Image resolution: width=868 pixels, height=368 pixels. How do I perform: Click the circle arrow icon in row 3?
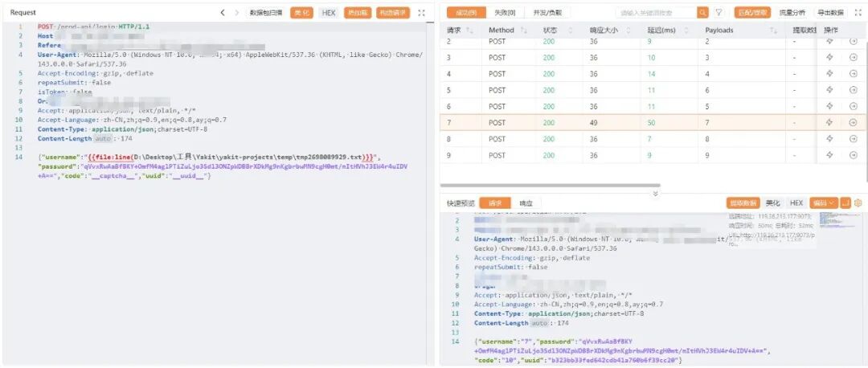(853, 57)
